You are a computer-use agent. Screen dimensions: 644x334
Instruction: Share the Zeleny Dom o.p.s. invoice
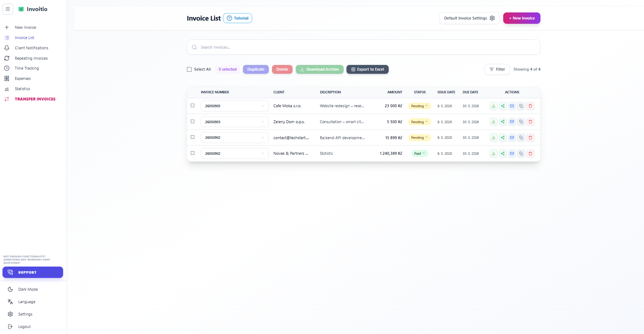[503, 122]
